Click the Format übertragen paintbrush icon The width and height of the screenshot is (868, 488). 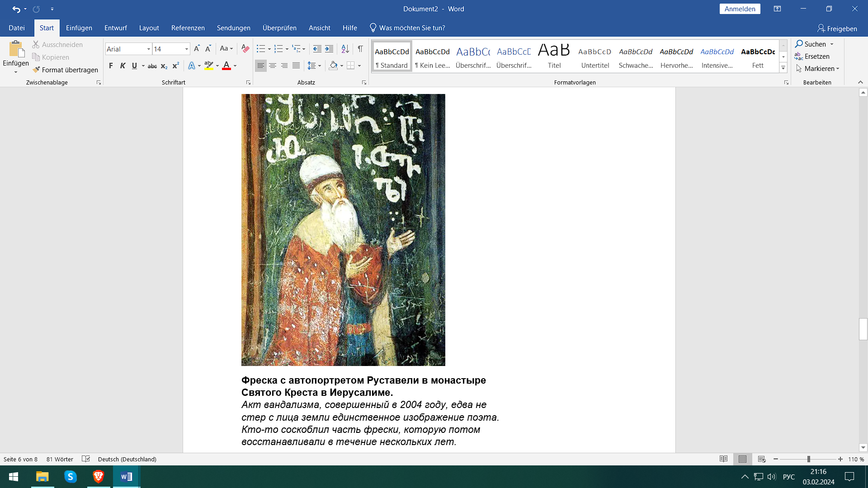tap(37, 70)
